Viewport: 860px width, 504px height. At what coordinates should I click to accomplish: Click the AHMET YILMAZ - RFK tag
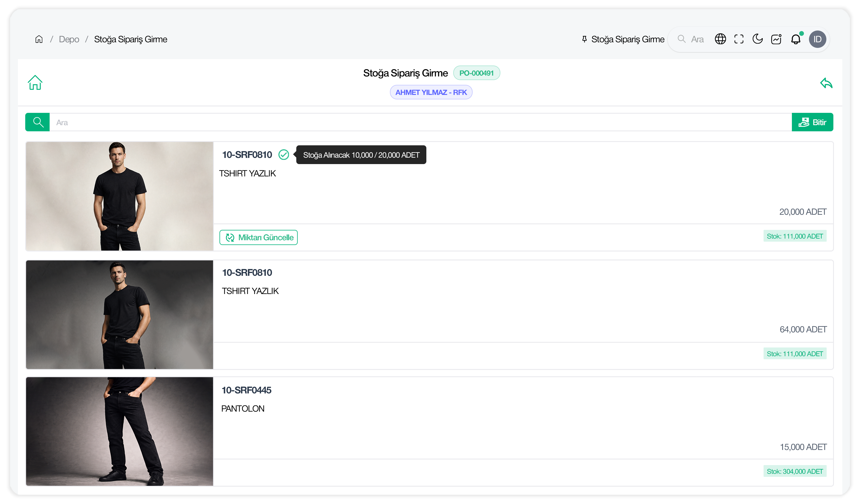(x=431, y=92)
